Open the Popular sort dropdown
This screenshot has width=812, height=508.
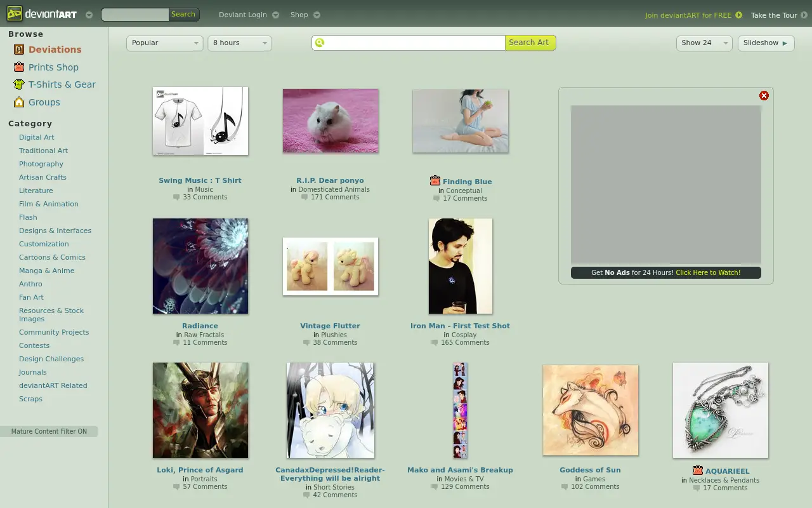[165, 43]
